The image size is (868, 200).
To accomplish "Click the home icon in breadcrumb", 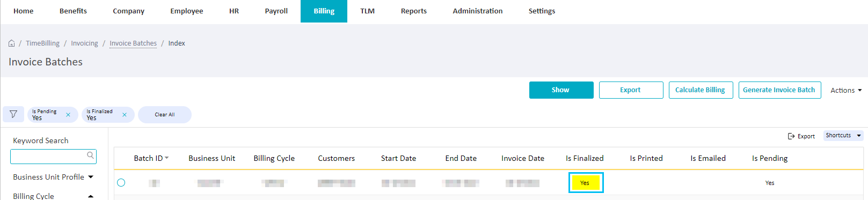I will [x=12, y=43].
